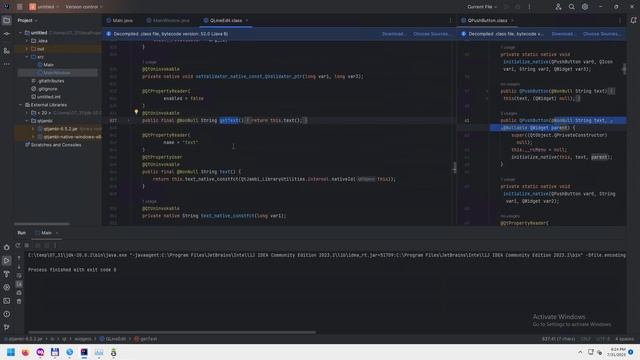Viewport: 640px width, 360px height.
Task: Click Download link in QPushButton banner
Action: [x=563, y=34]
